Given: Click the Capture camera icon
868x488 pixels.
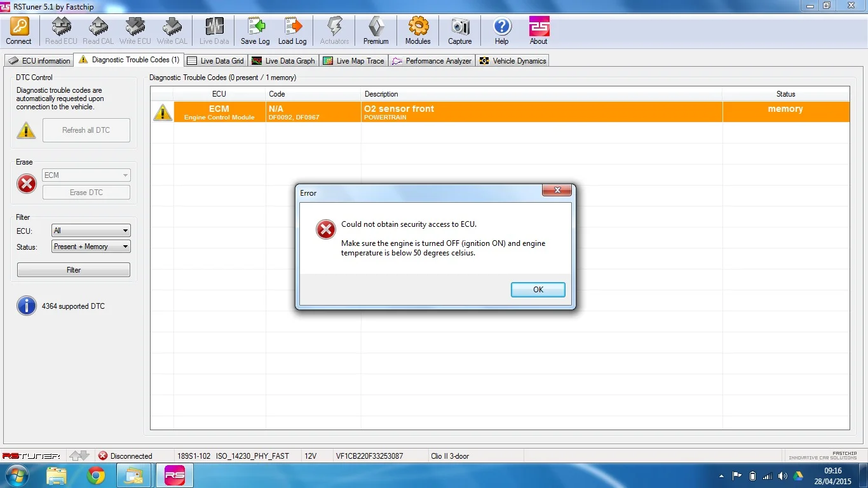Looking at the screenshot, I should click(x=460, y=26).
